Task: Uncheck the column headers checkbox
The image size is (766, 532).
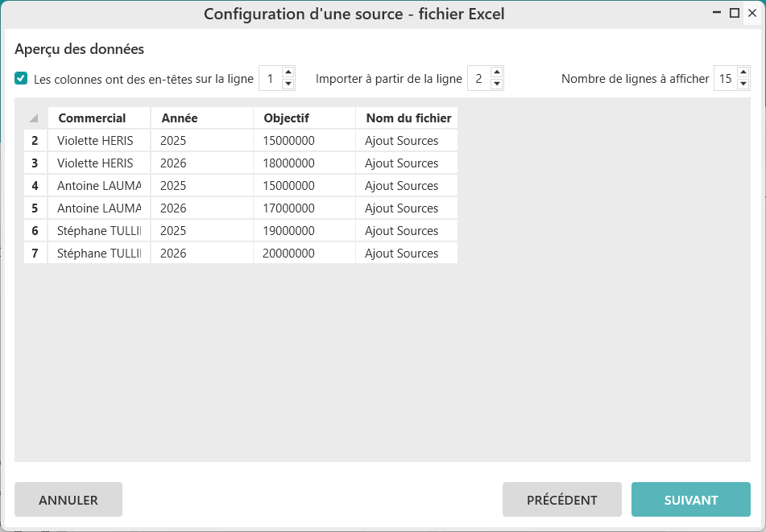Action: tap(21, 79)
